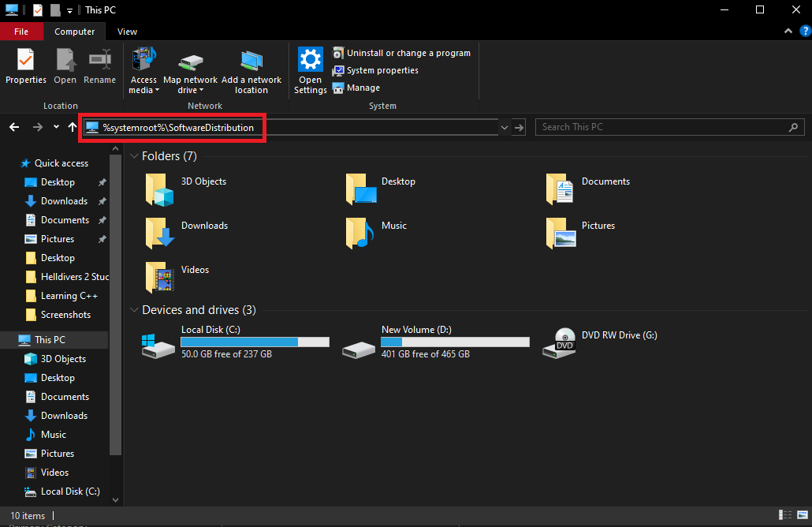Image resolution: width=812 pixels, height=527 pixels.
Task: Collapse the Devices and drives section
Action: click(x=134, y=309)
